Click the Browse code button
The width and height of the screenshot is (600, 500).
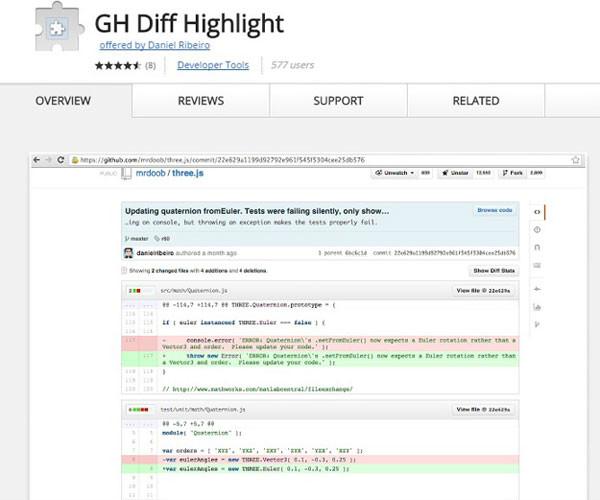point(494,210)
